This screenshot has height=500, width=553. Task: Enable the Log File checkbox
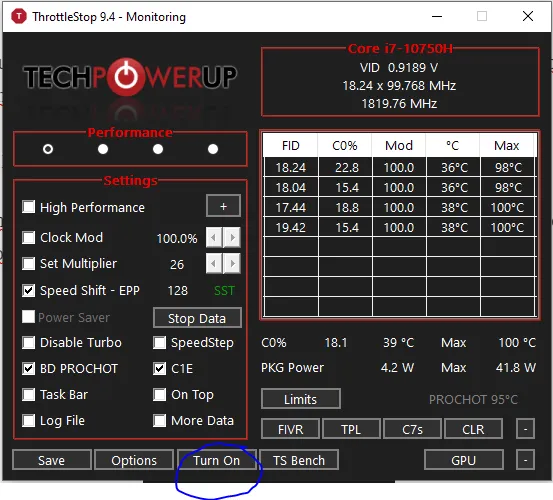click(29, 421)
